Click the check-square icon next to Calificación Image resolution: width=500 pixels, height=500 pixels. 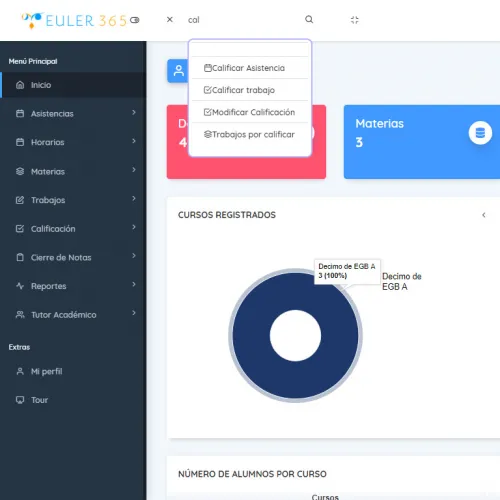(20, 229)
